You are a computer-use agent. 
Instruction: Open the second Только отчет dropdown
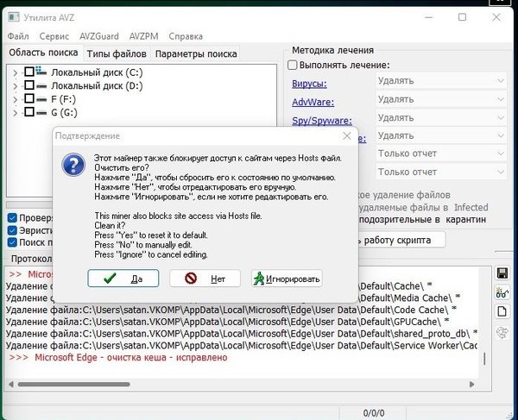point(441,172)
